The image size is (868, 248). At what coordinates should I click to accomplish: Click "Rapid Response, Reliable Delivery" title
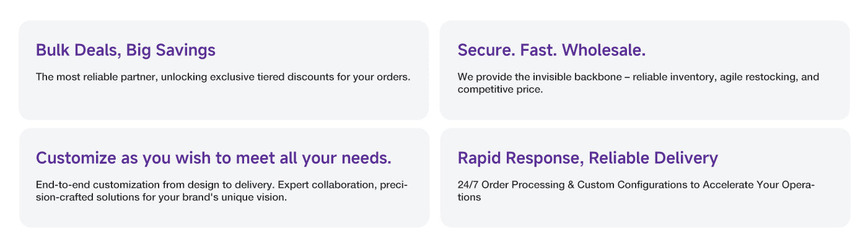coord(587,158)
